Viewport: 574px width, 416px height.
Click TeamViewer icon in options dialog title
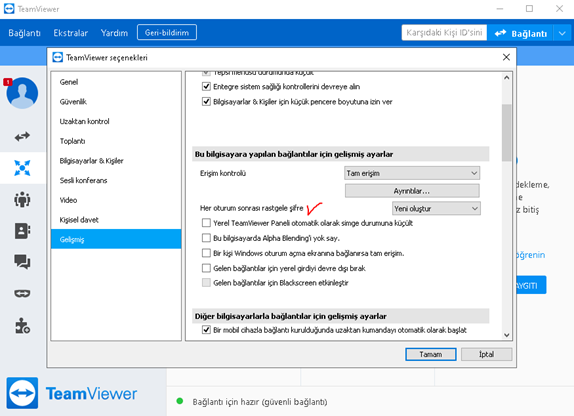[x=58, y=57]
